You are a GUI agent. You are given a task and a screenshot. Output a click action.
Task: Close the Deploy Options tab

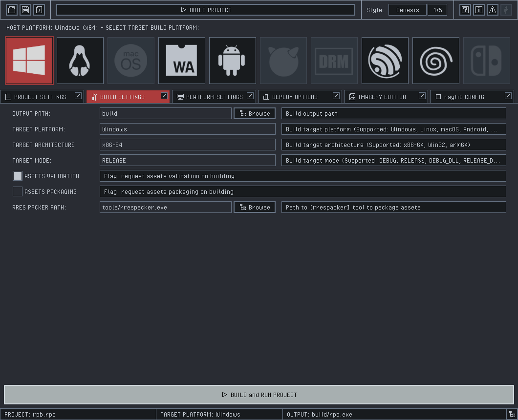336,96
